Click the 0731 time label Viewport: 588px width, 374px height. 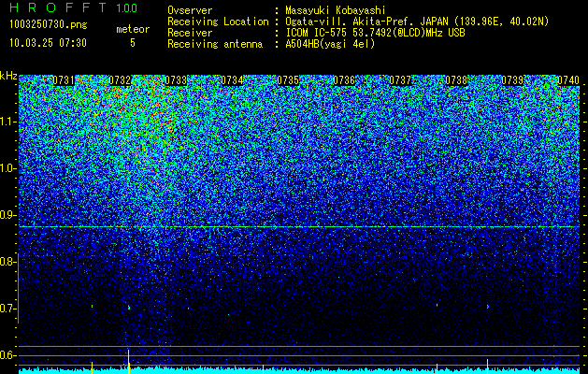(64, 80)
